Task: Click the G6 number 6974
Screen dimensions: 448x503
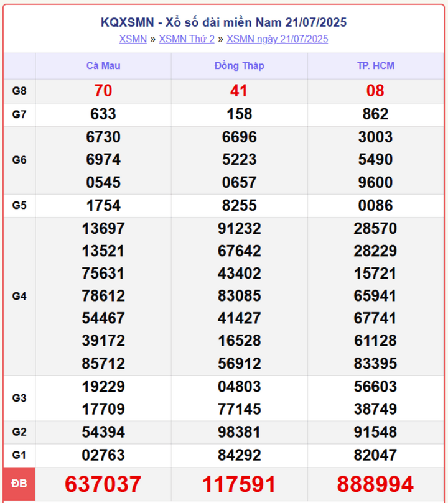Action: [103, 159]
